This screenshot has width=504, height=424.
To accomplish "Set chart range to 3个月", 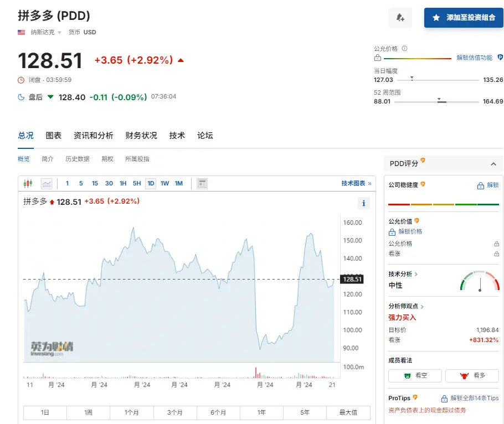I will point(175,412).
